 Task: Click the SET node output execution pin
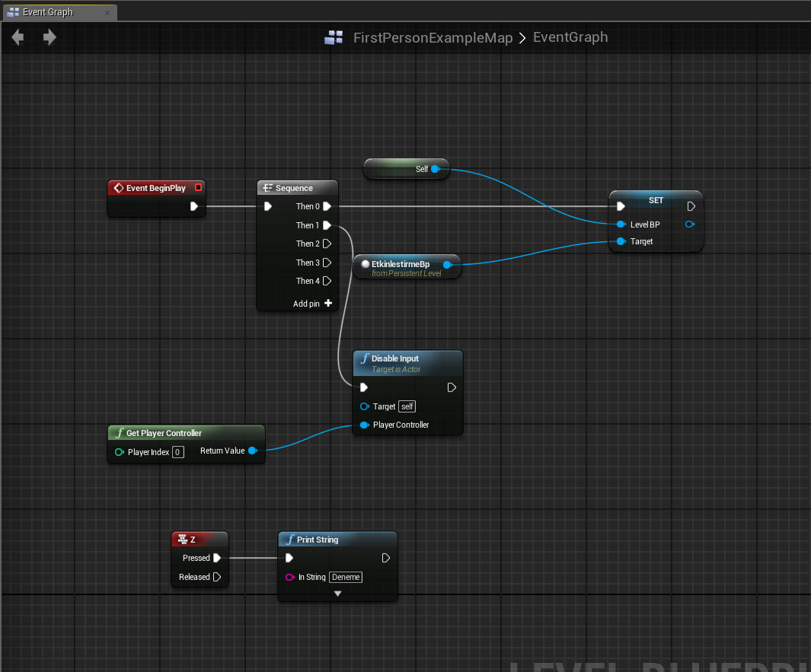691,206
